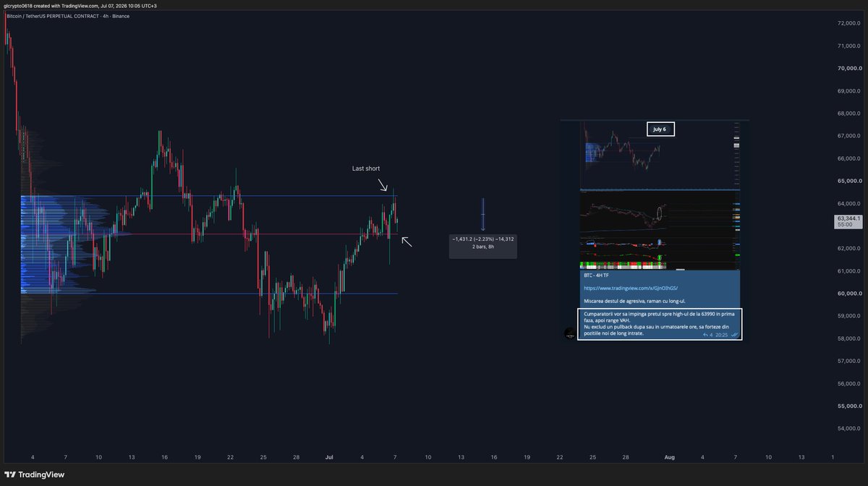Click the 72,000.0 price axis label
This screenshot has width=868, height=486.
848,23
